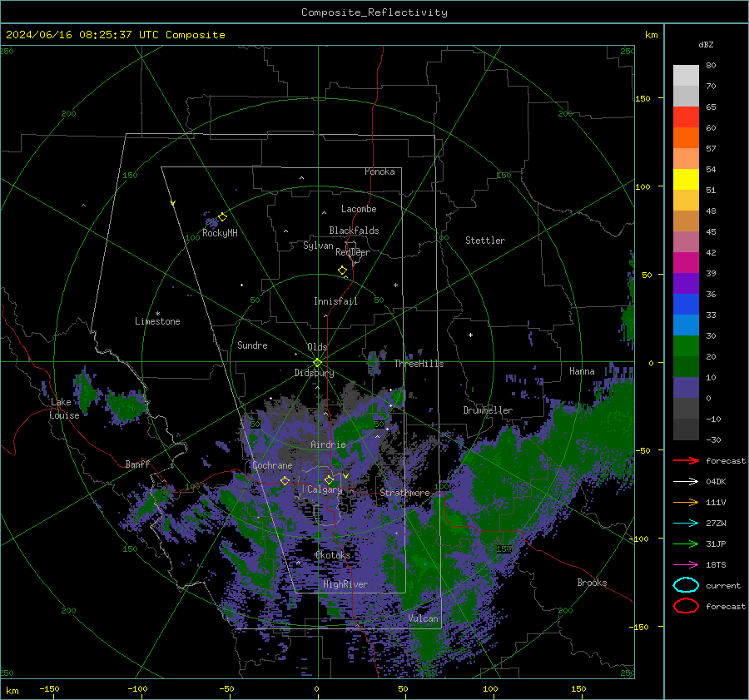
Task: Select the 65 dBZ red color swatch
Action: coord(686,117)
